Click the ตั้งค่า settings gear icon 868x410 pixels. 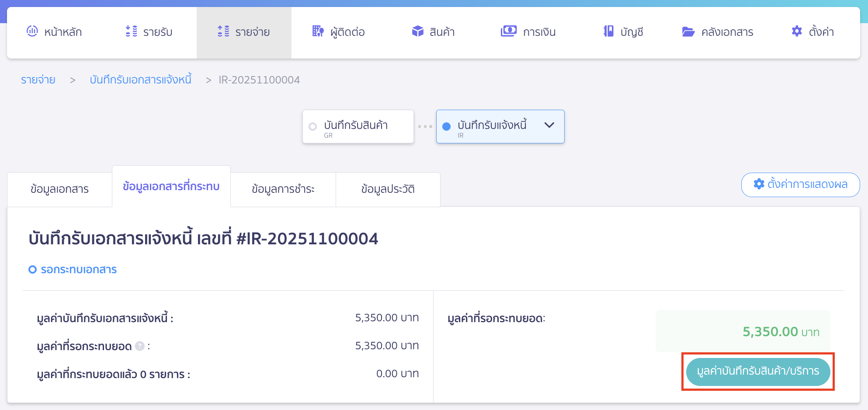tap(796, 31)
